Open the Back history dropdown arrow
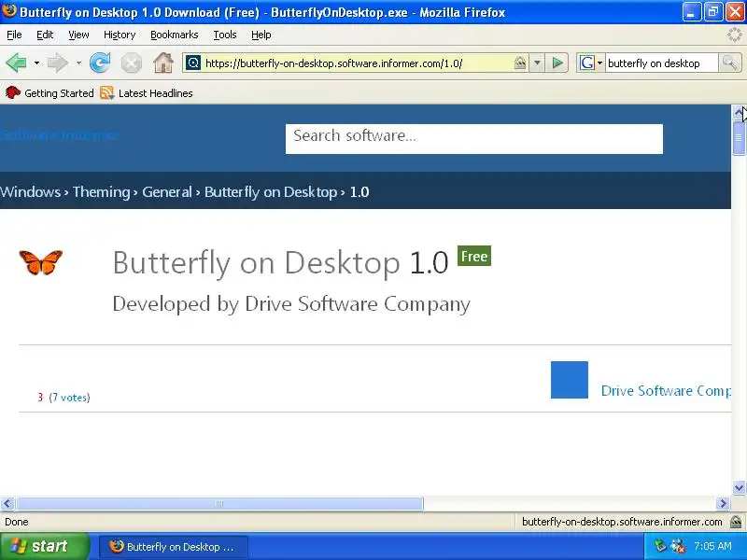Image resolution: width=747 pixels, height=560 pixels. pyautogui.click(x=36, y=63)
